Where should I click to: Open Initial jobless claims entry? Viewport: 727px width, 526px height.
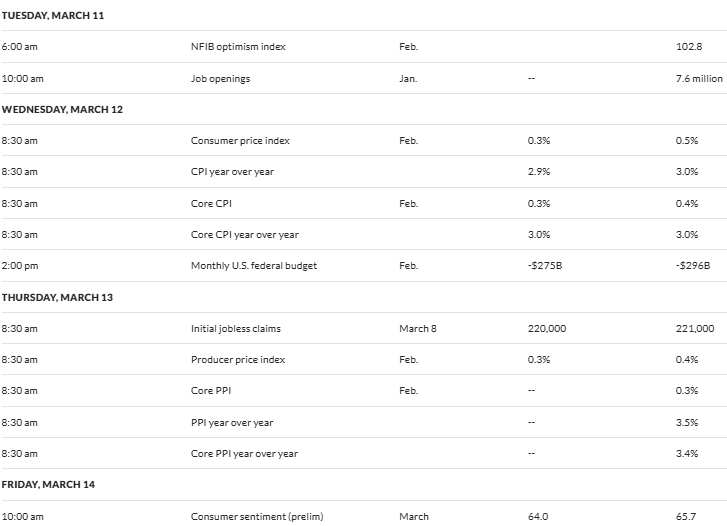(236, 329)
